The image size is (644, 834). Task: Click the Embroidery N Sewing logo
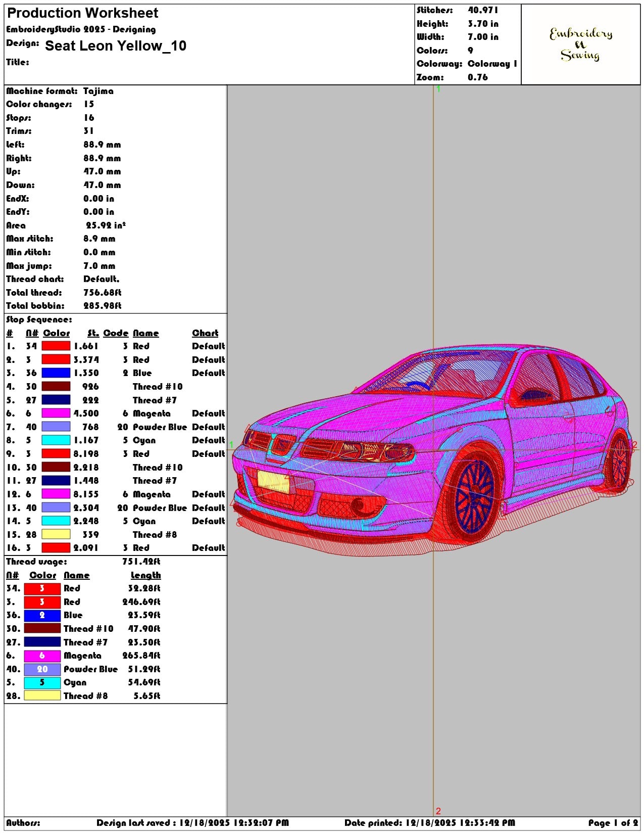point(581,44)
